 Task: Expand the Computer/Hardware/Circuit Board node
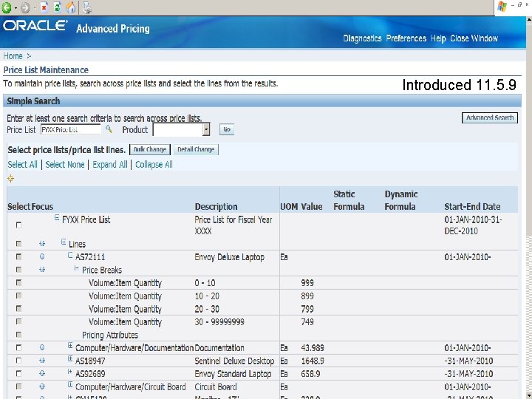pos(70,384)
